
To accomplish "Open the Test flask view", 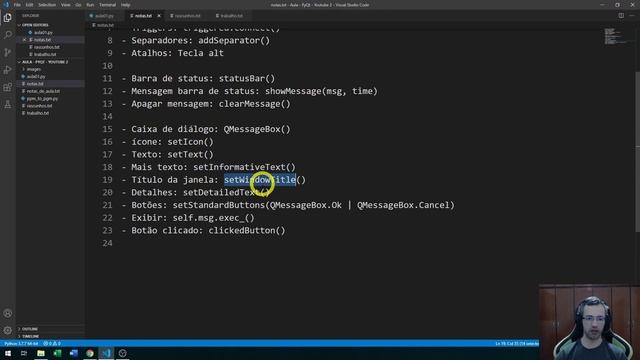I will (8, 105).
